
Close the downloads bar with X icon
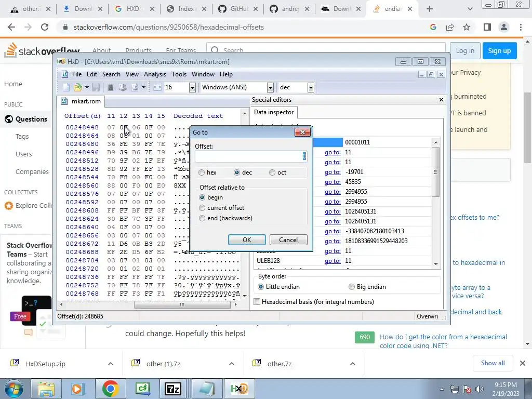pos(523,363)
